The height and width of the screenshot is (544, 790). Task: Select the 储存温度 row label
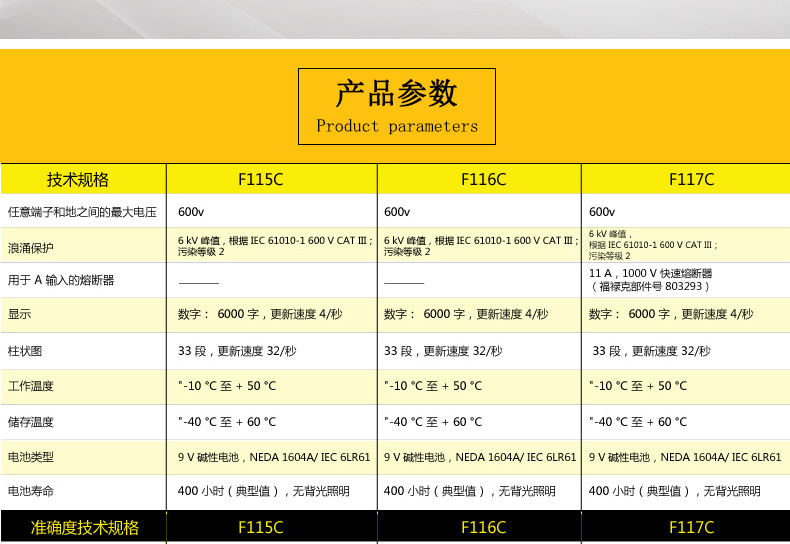pyautogui.click(x=31, y=422)
